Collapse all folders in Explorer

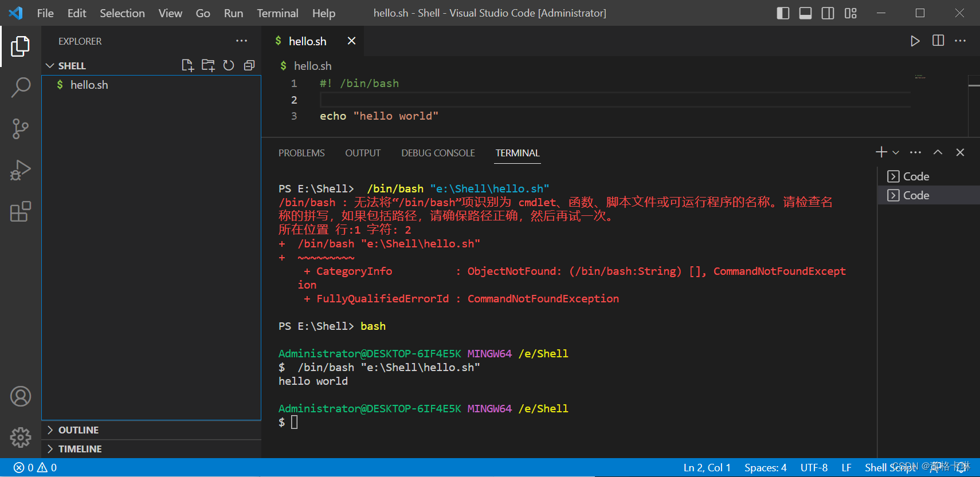(x=249, y=65)
